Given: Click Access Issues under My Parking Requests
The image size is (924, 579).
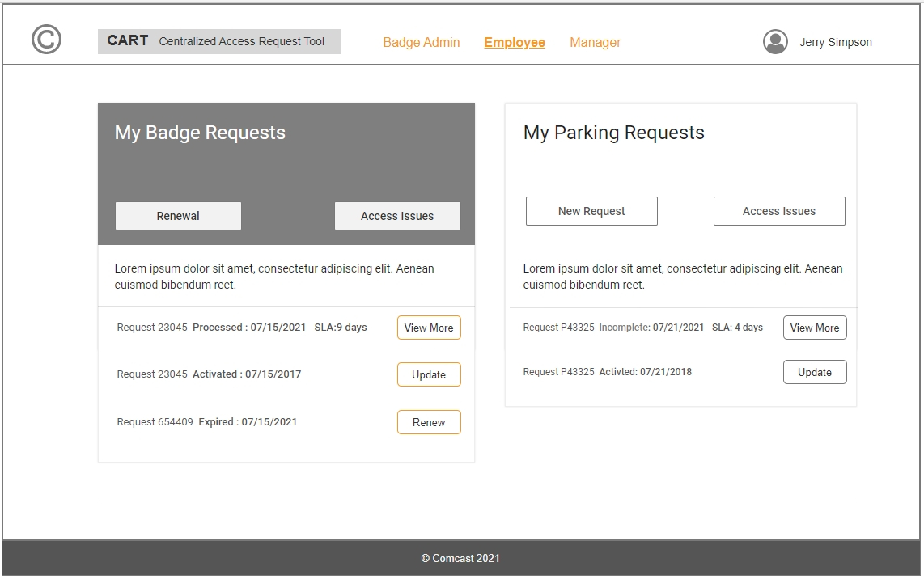Looking at the screenshot, I should click(x=779, y=211).
